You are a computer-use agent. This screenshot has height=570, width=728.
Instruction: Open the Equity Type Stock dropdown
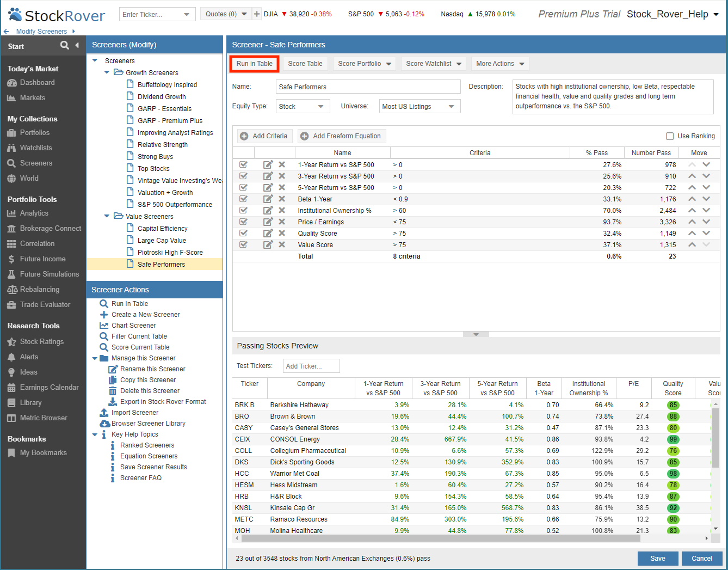pyautogui.click(x=303, y=106)
